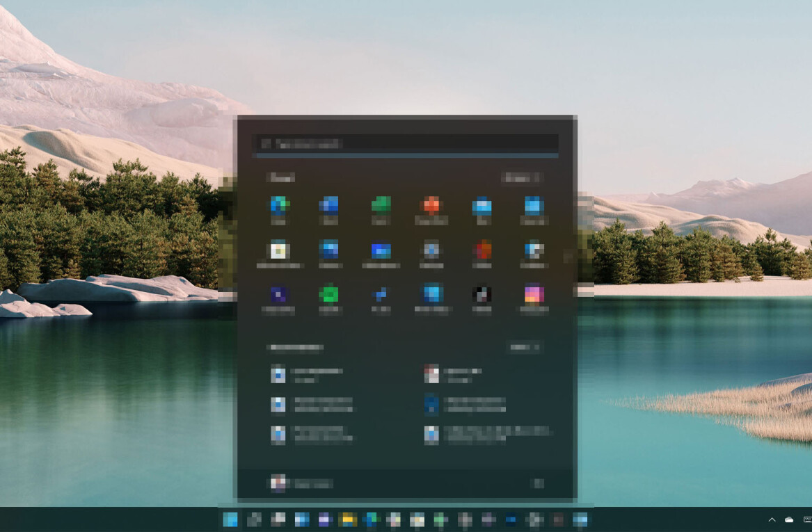Click the Power button in Start menu
Image resolution: width=812 pixels, height=532 pixels.
(x=537, y=483)
